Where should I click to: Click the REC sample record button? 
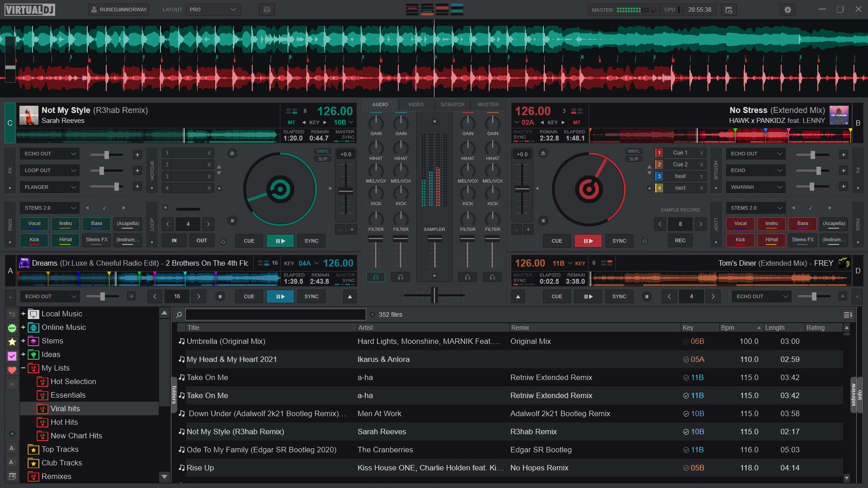point(680,240)
